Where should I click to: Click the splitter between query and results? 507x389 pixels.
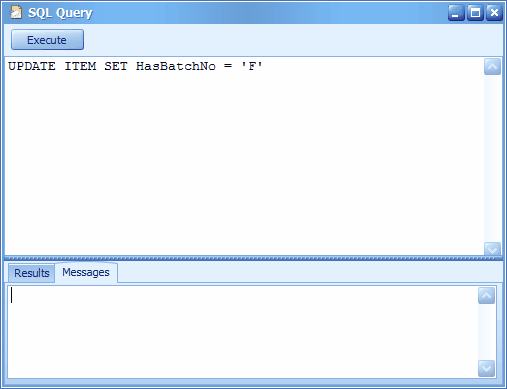(x=253, y=258)
